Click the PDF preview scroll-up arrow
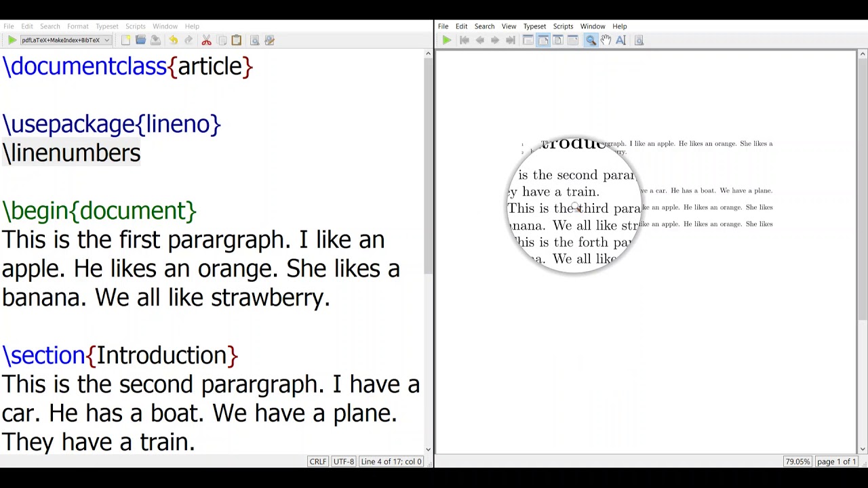This screenshot has height=488, width=868. pyautogui.click(x=863, y=54)
